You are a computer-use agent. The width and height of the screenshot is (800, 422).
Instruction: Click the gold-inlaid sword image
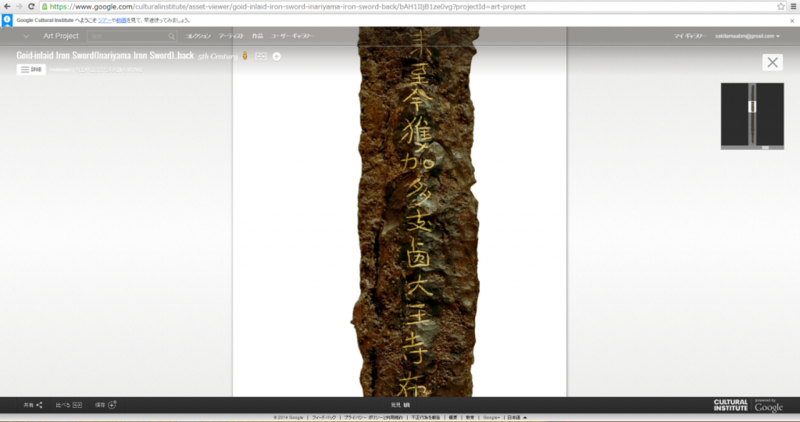(416, 212)
